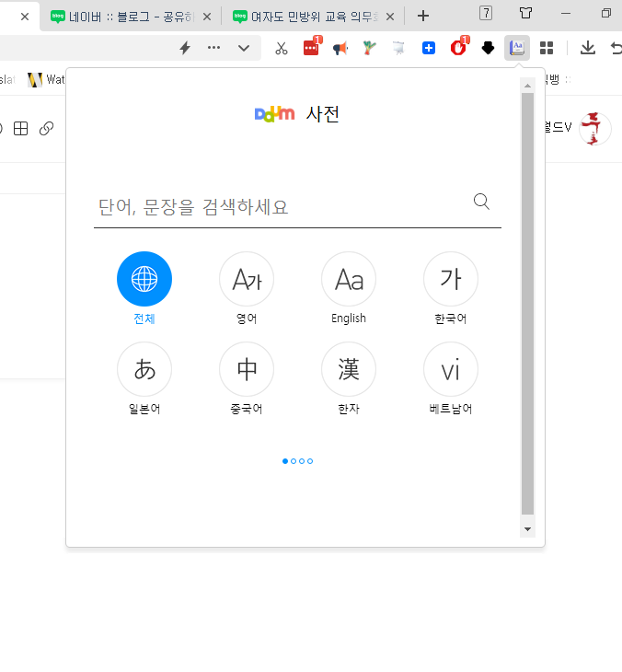This screenshot has height=672, width=622.
Task: Choose the 영어 dictionary icon
Action: click(x=247, y=279)
